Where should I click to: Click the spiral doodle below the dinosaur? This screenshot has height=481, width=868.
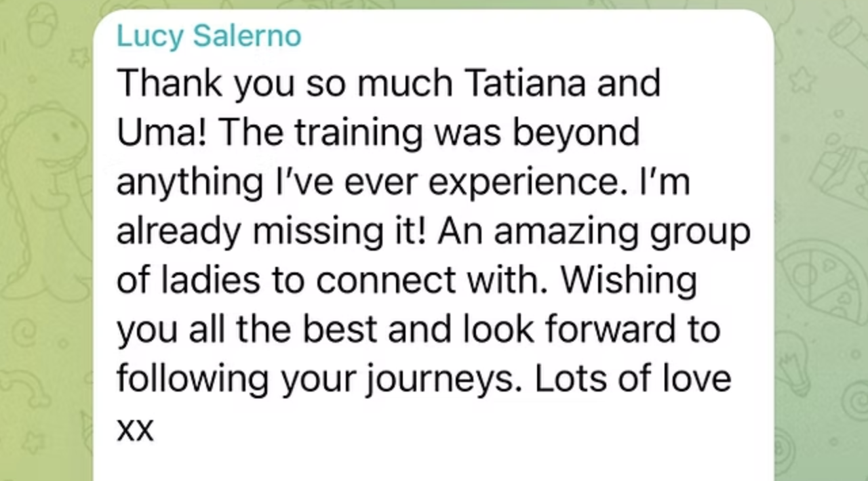point(26,332)
